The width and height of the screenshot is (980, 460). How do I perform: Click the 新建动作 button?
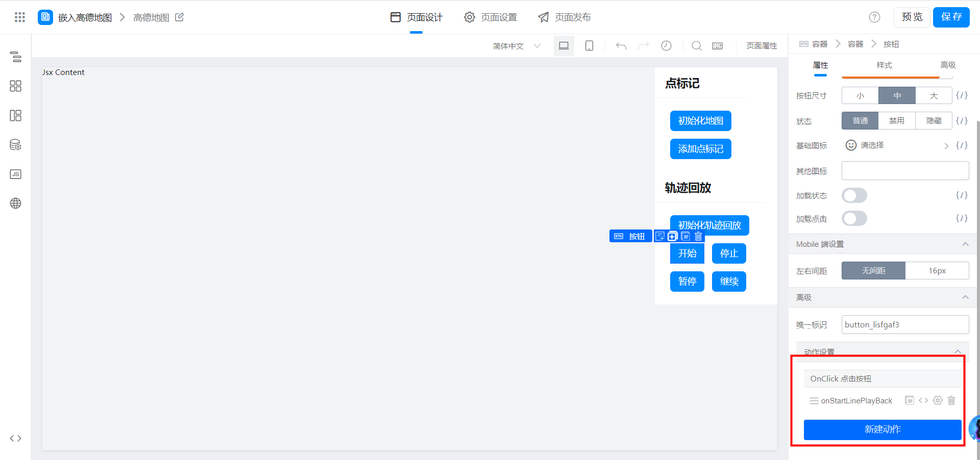click(883, 429)
